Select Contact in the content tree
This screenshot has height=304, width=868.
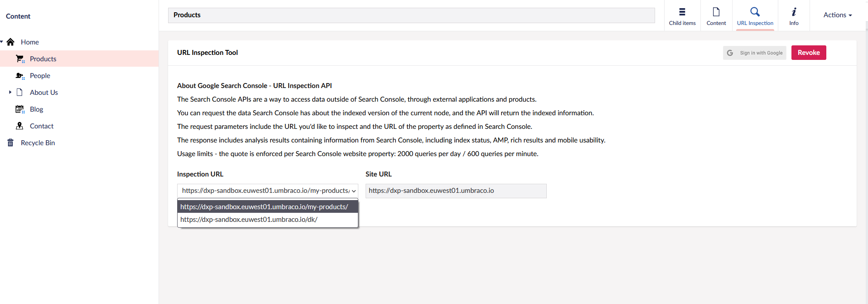click(42, 126)
